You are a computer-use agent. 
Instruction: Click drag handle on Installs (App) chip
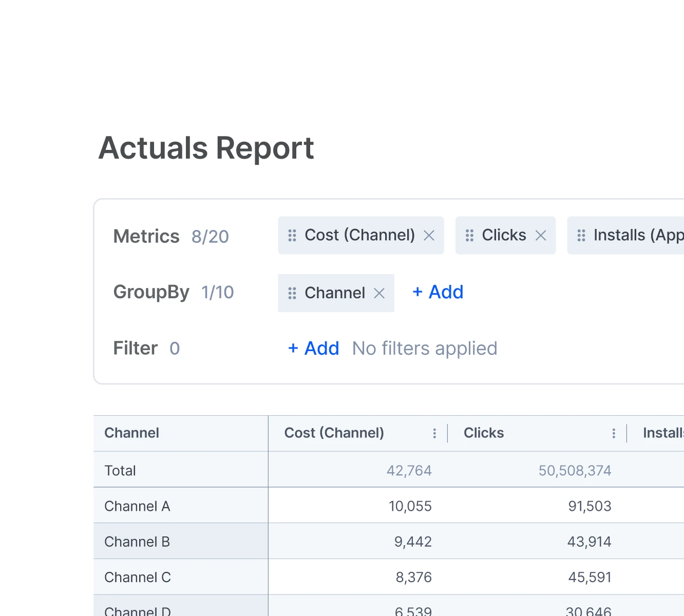pyautogui.click(x=581, y=236)
